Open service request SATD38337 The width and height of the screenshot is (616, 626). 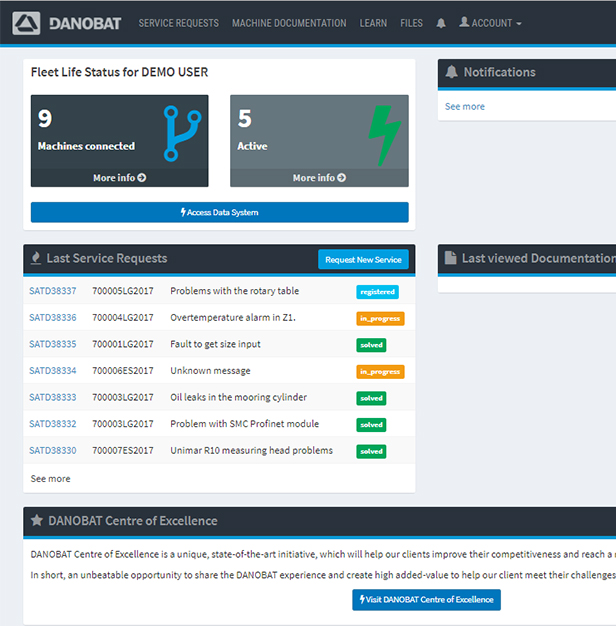(53, 291)
